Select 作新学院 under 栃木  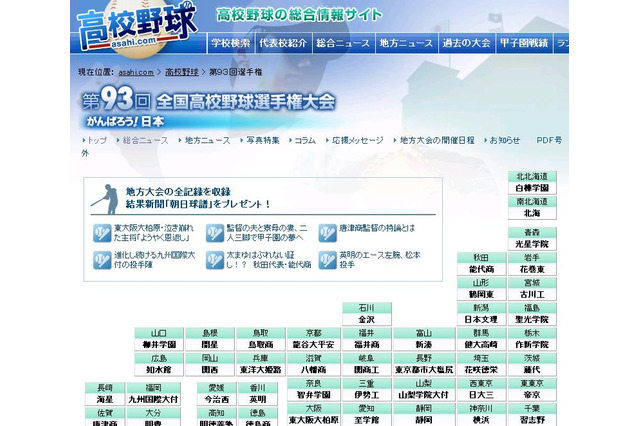click(532, 345)
